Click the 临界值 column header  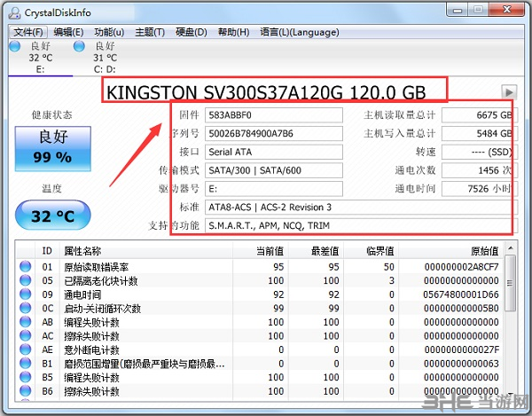pyautogui.click(x=372, y=251)
